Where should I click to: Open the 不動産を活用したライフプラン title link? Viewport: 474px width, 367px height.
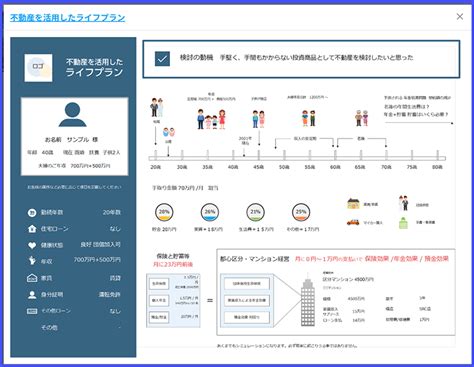[x=68, y=18]
